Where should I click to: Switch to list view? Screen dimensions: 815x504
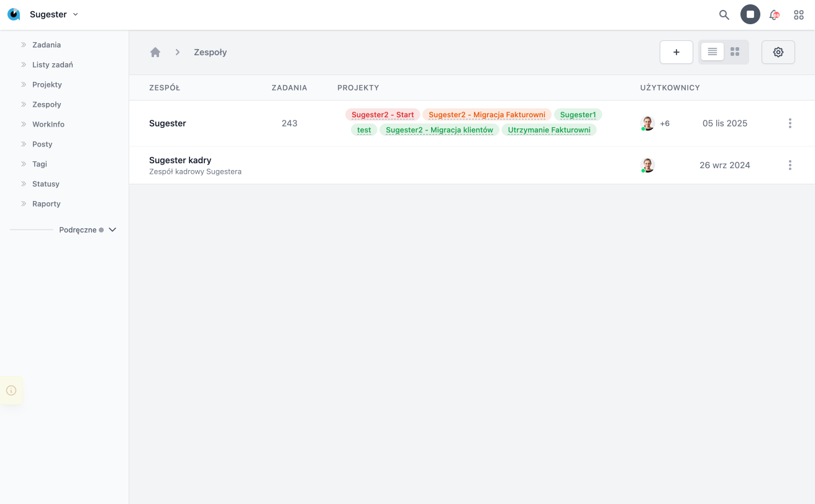[712, 52]
